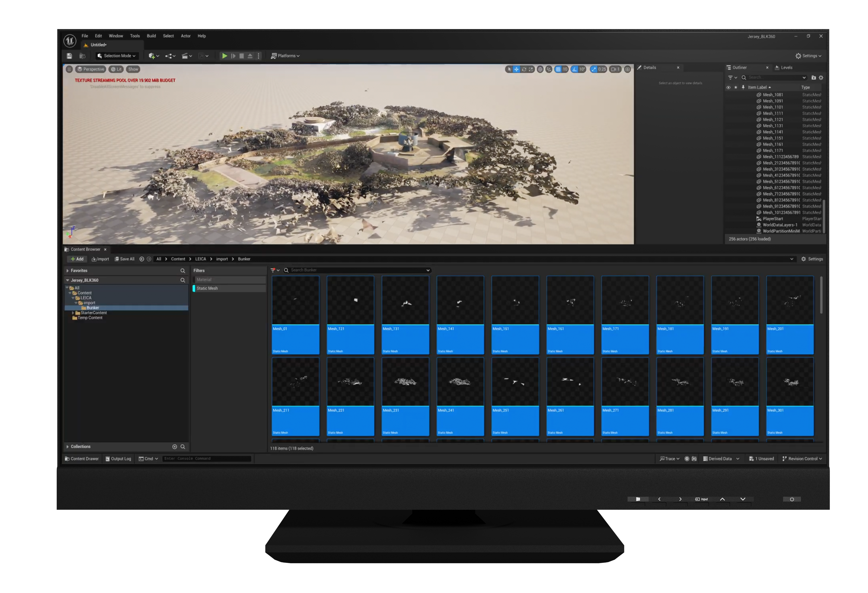Image resolution: width=868 pixels, height=593 pixels.
Task: Select the translate gizmo in viewport toolbar
Action: tap(516, 69)
